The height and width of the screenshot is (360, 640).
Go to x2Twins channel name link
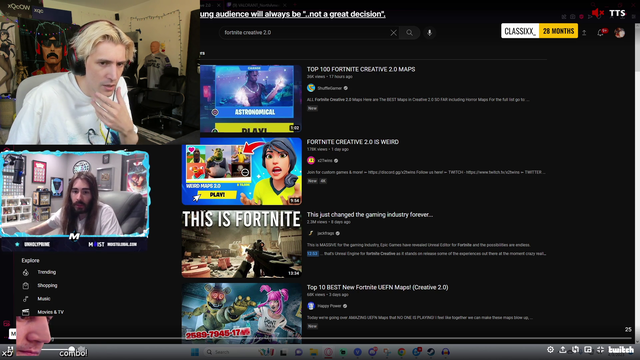click(x=325, y=161)
